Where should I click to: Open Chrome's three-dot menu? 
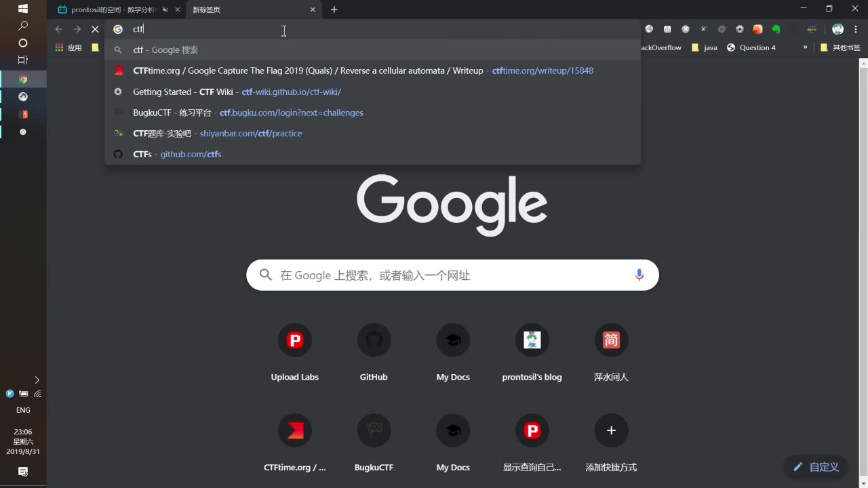click(855, 29)
